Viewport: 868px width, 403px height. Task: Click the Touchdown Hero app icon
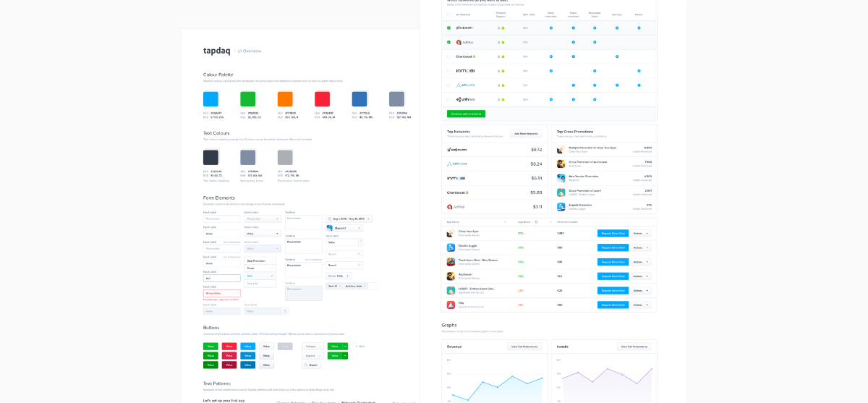[451, 262]
